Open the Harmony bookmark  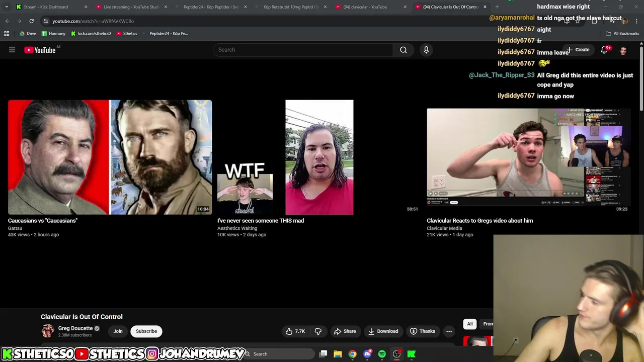[53, 34]
